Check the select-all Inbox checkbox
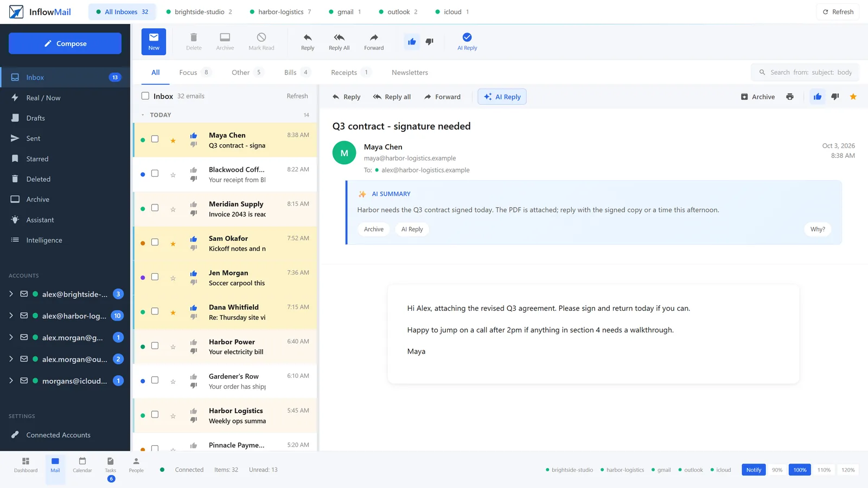 coord(145,96)
